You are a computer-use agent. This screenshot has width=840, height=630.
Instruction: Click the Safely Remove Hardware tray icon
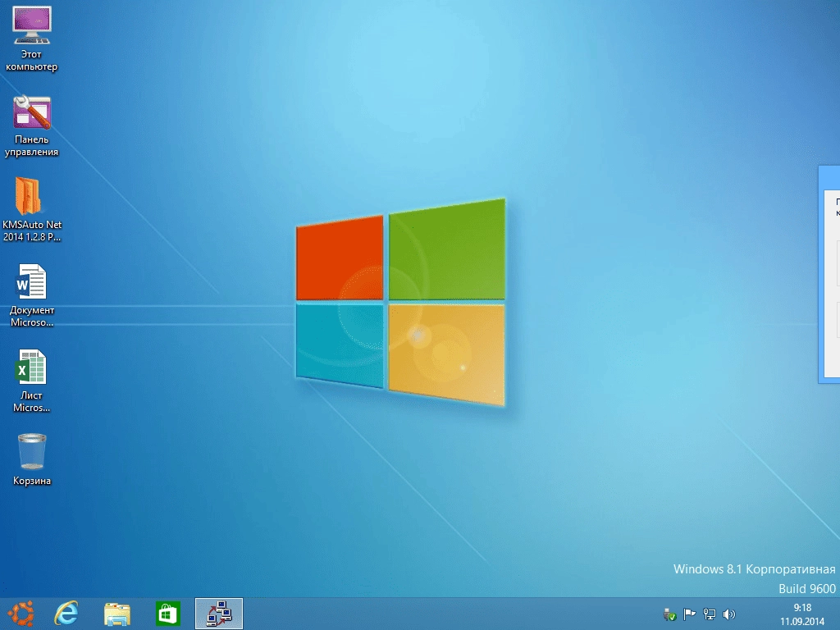point(669,614)
